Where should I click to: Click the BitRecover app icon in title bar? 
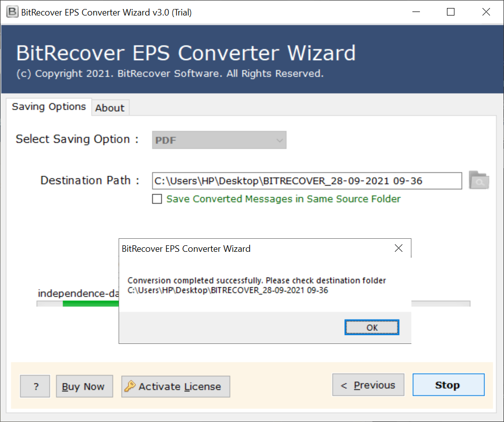12,12
